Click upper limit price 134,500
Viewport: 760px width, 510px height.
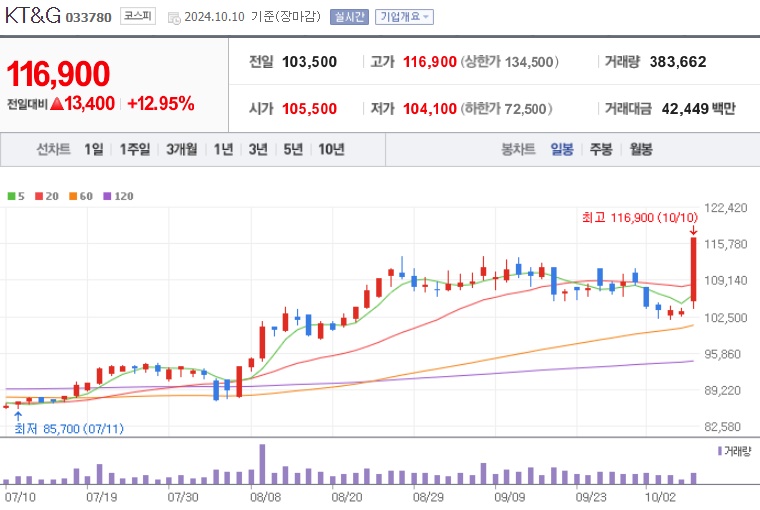click(529, 62)
